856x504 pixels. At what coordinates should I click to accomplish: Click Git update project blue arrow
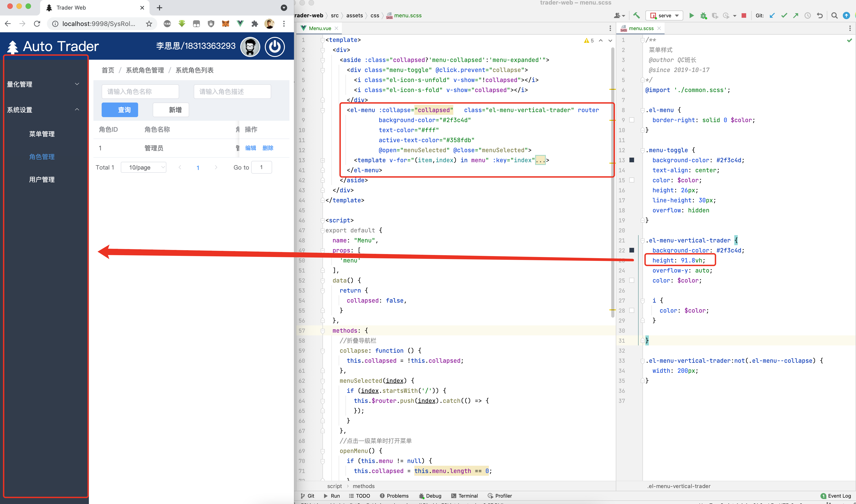point(772,16)
